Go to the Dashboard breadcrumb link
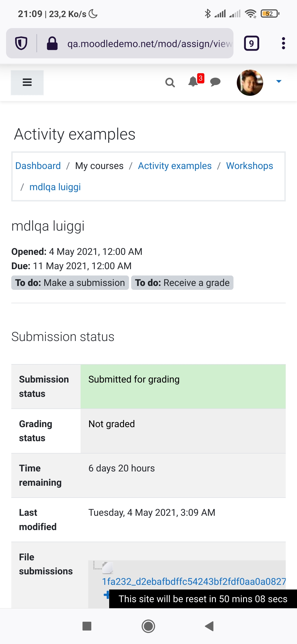 (x=38, y=166)
